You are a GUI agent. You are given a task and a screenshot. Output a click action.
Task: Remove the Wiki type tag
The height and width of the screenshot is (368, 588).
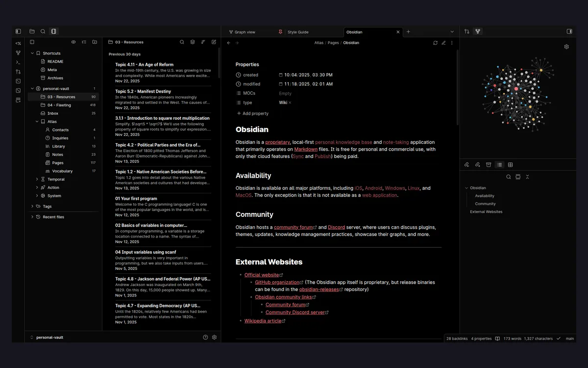tap(290, 103)
